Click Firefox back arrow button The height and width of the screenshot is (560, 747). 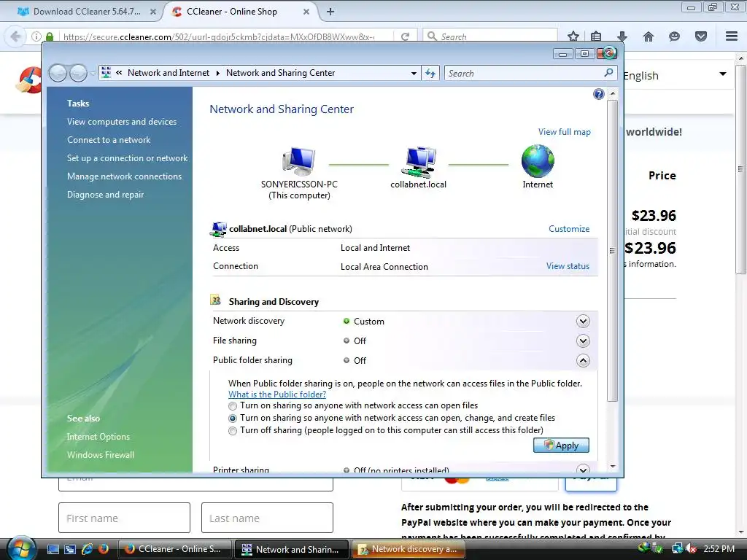(15, 36)
